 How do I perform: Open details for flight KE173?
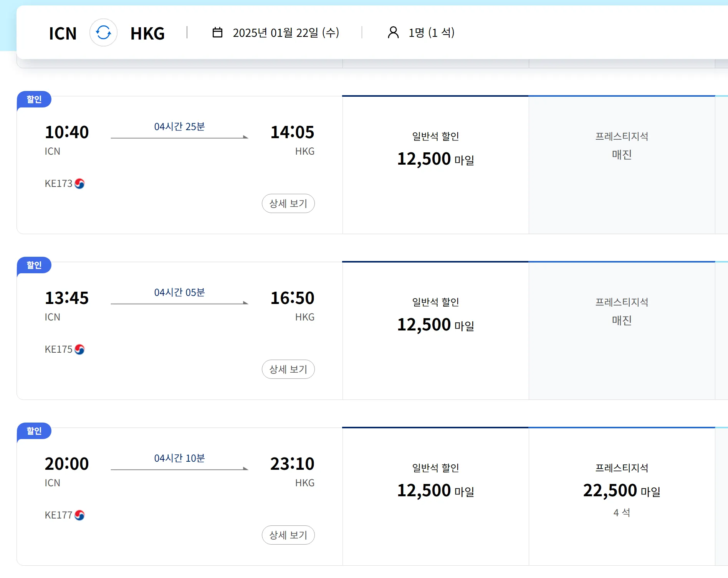[x=288, y=203]
